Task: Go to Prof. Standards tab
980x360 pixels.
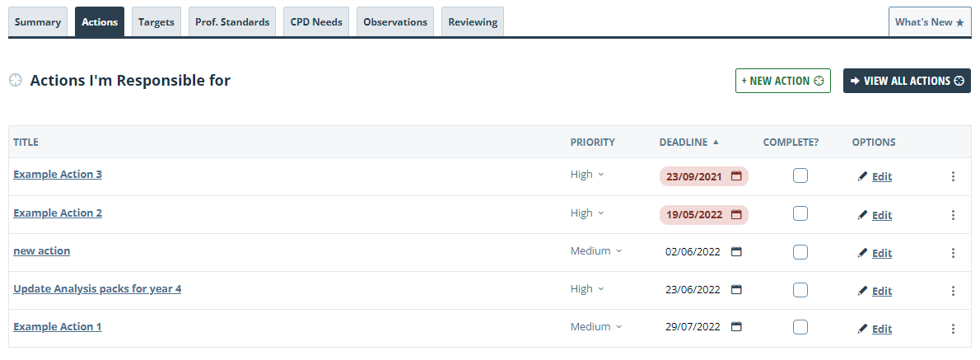Action: [232, 22]
